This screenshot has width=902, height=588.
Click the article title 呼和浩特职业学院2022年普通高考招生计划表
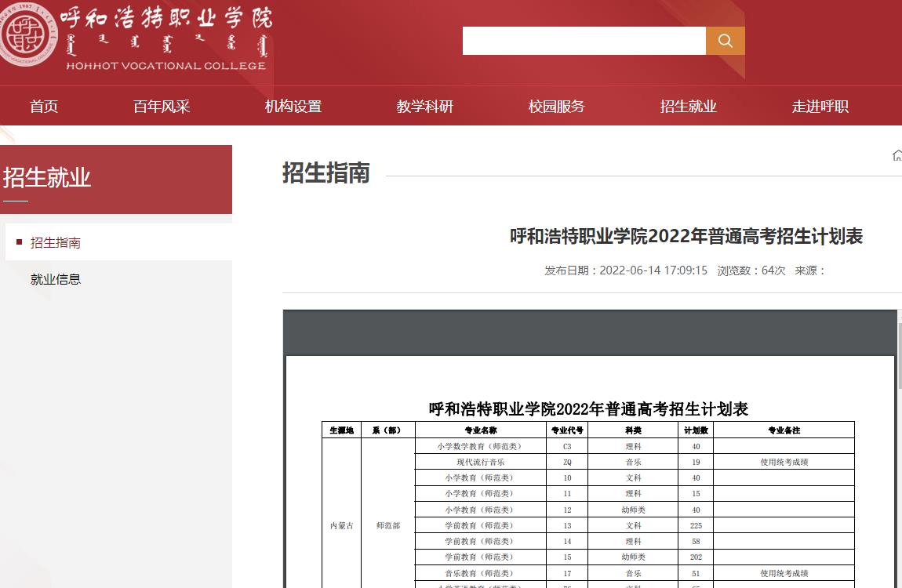[686, 236]
